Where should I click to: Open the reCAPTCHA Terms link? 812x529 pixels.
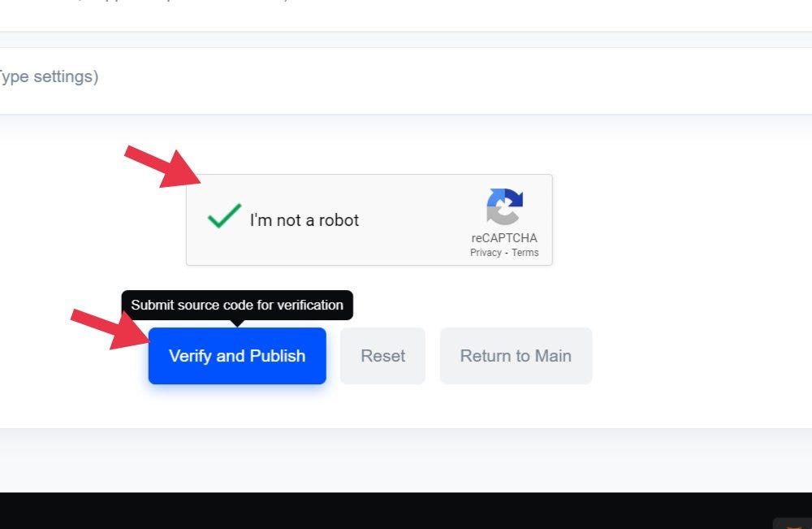(525, 253)
